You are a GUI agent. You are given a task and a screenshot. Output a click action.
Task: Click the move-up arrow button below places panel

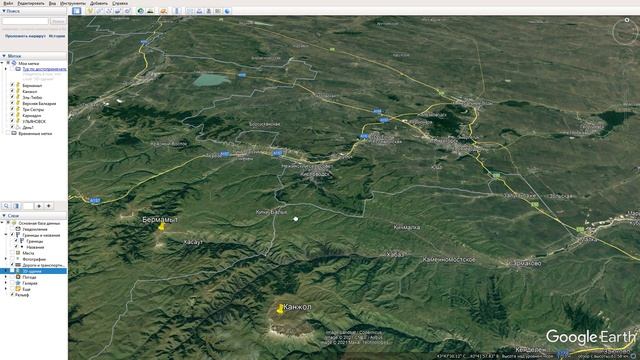click(x=39, y=206)
